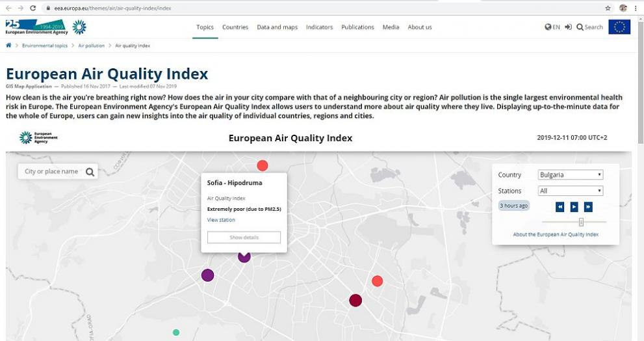Click 'Extremely poor (due to PM2.5)' text
Screen dimensions: 644x341
coord(244,209)
